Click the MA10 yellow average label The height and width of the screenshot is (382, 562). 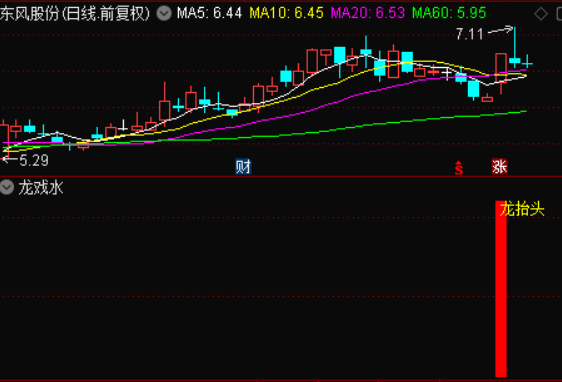pyautogui.click(x=286, y=14)
